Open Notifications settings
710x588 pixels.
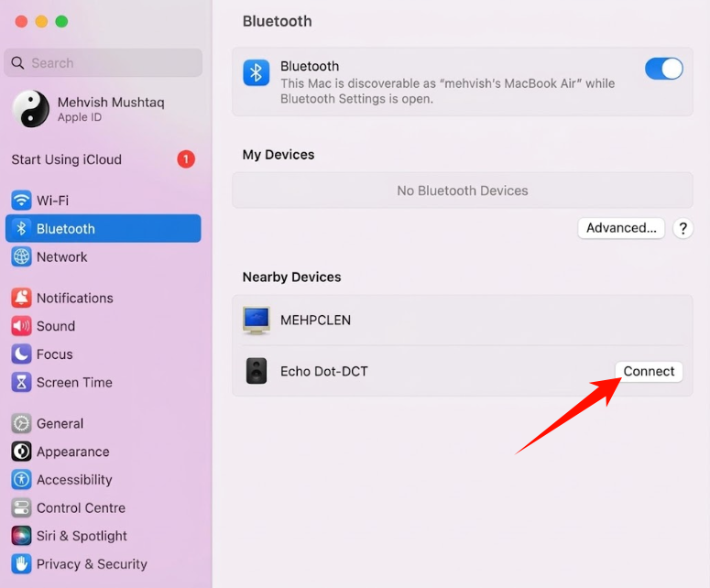pyautogui.click(x=75, y=298)
